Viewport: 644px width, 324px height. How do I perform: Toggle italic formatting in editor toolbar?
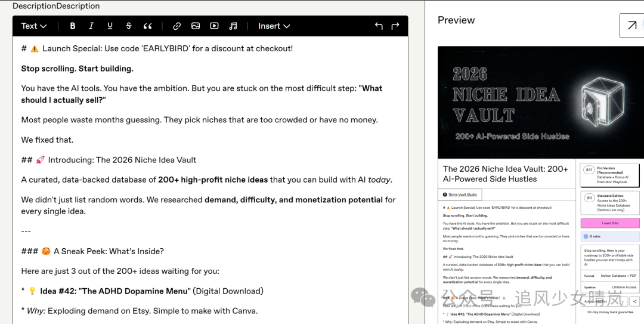coord(91,26)
